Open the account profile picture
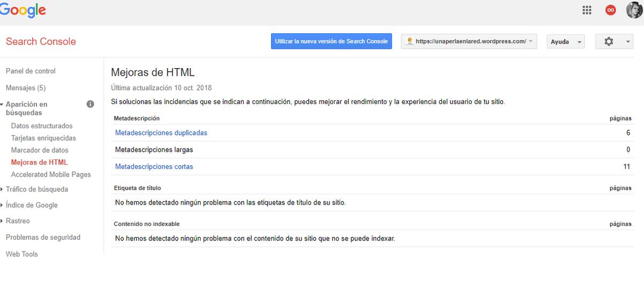 point(634,10)
